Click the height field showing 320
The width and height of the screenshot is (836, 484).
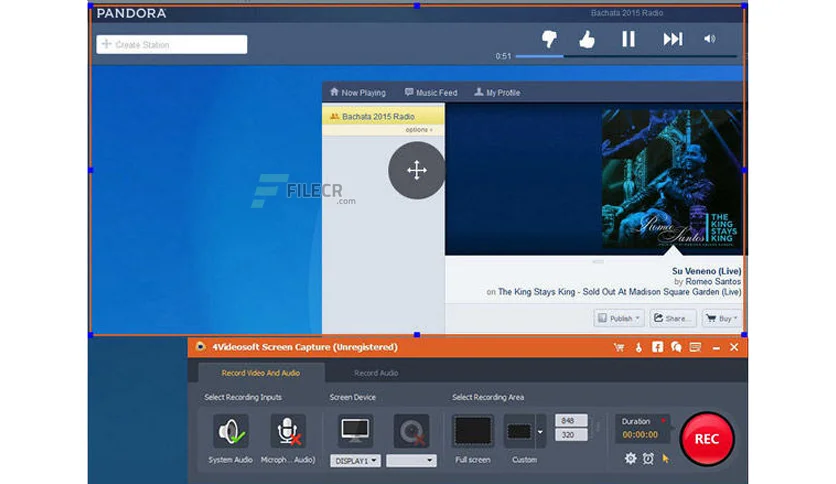(571, 435)
